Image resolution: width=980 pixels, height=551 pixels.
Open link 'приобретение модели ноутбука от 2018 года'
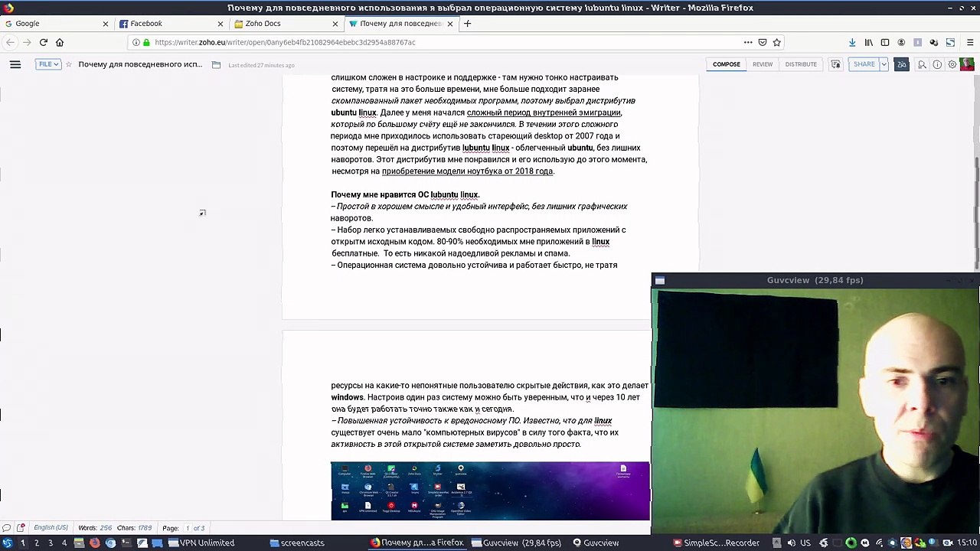pos(467,171)
